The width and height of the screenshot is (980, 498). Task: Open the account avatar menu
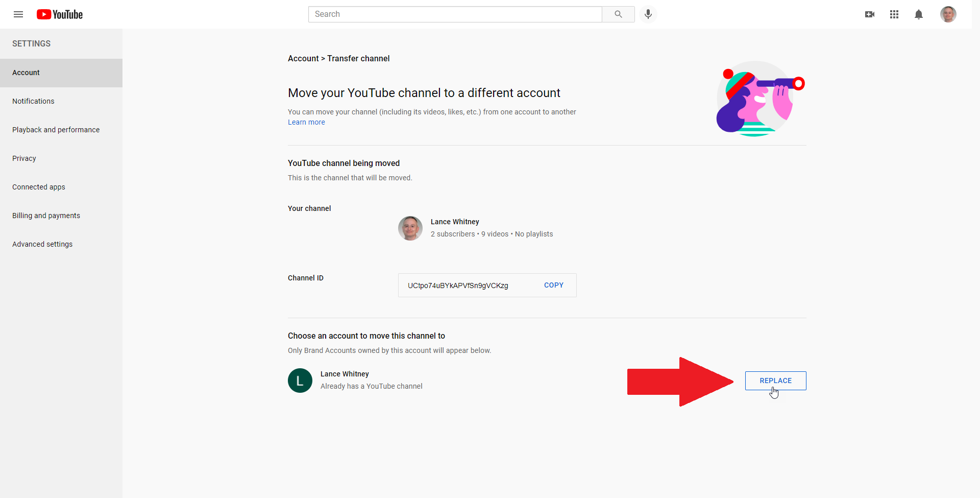(948, 14)
